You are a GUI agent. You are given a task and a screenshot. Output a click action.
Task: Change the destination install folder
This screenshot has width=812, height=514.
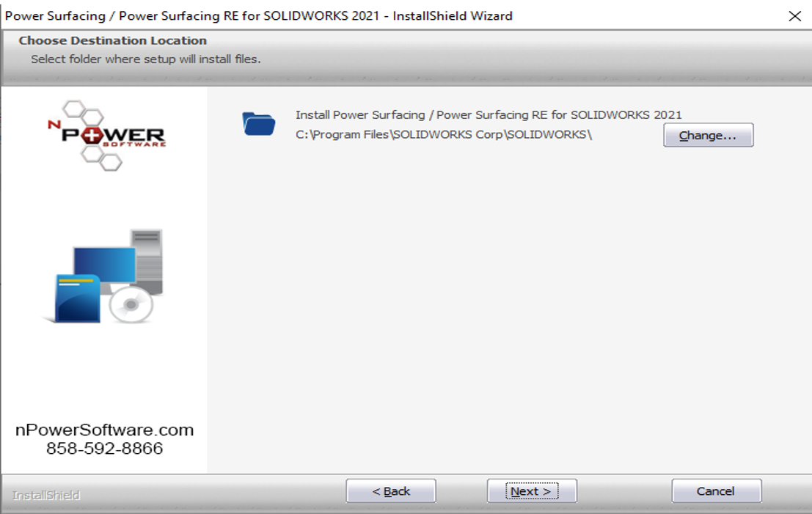click(708, 135)
